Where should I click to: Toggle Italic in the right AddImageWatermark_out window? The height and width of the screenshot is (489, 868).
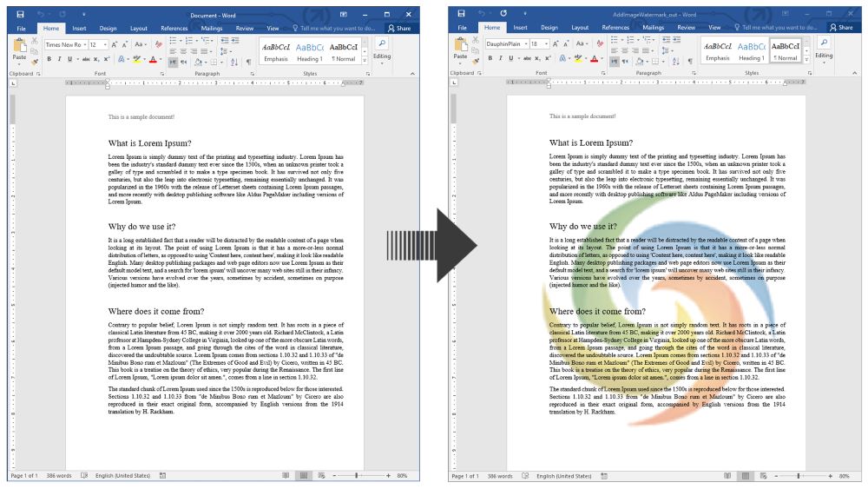tap(501, 60)
